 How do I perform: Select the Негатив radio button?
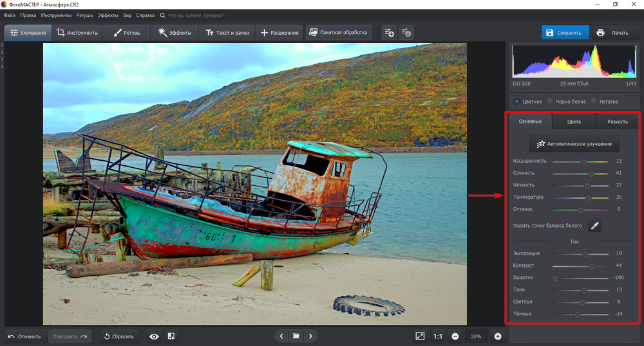coord(594,101)
